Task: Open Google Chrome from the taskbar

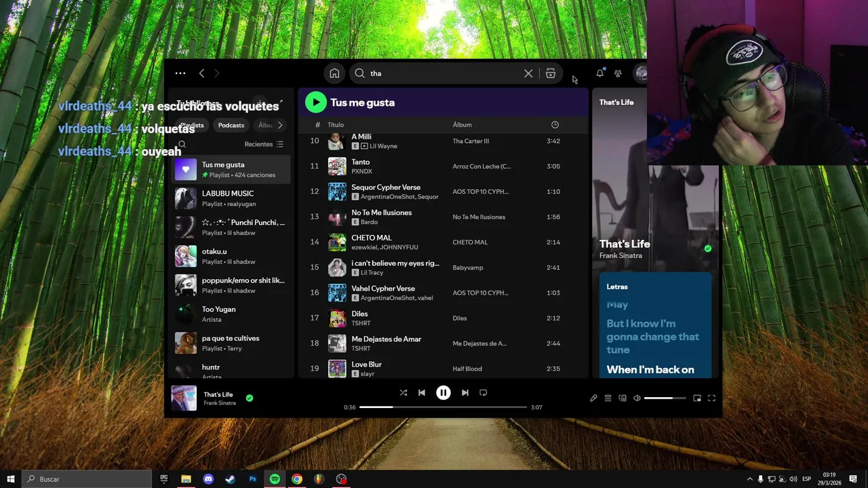Action: pos(297,479)
